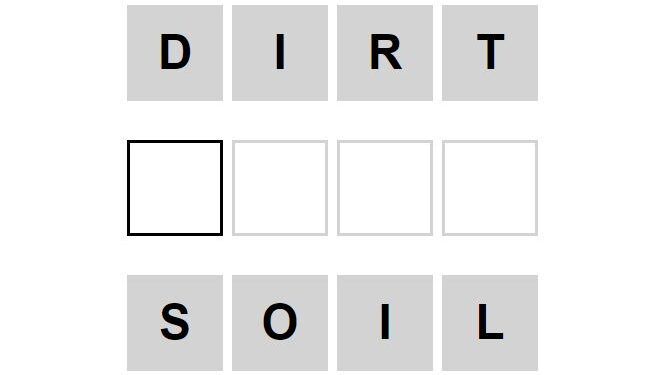663x375 pixels.
Task: Click the D tile in DIRT
Action: point(175,53)
